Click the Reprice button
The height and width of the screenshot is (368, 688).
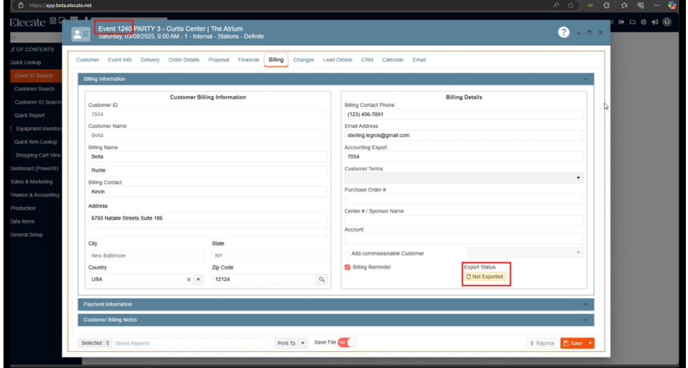542,343
